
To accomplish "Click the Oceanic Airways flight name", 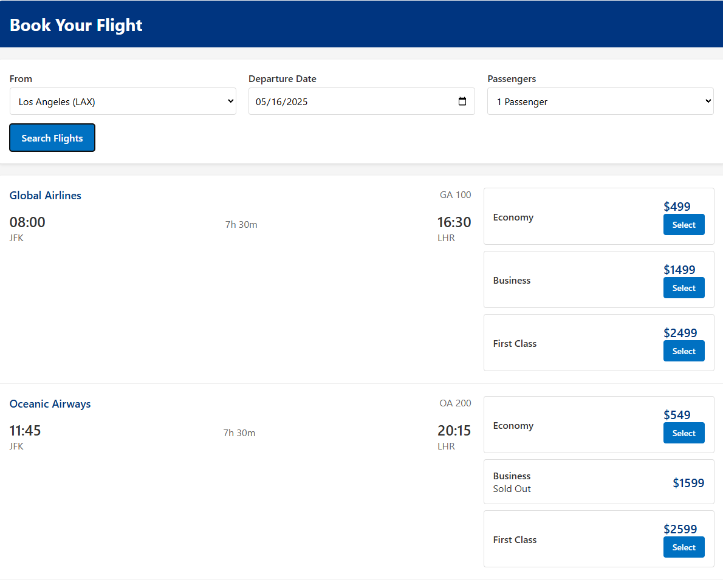I will [50, 404].
